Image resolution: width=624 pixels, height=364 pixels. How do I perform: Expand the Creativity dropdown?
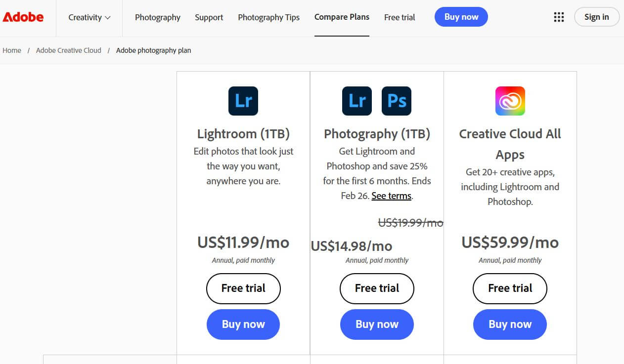coord(89,17)
